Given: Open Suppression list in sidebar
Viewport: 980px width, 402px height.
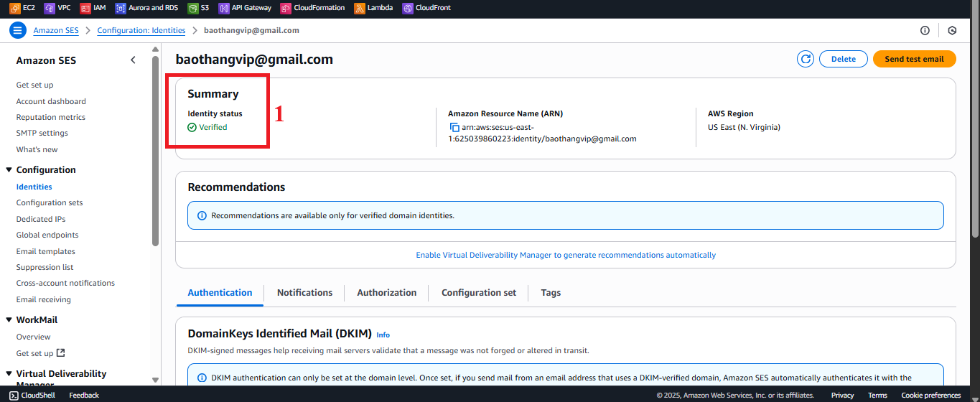Looking at the screenshot, I should pyautogui.click(x=45, y=267).
